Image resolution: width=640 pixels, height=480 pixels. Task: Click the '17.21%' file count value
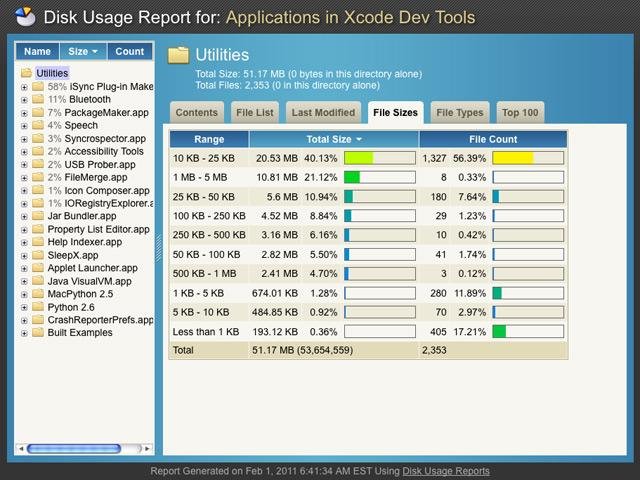470,332
